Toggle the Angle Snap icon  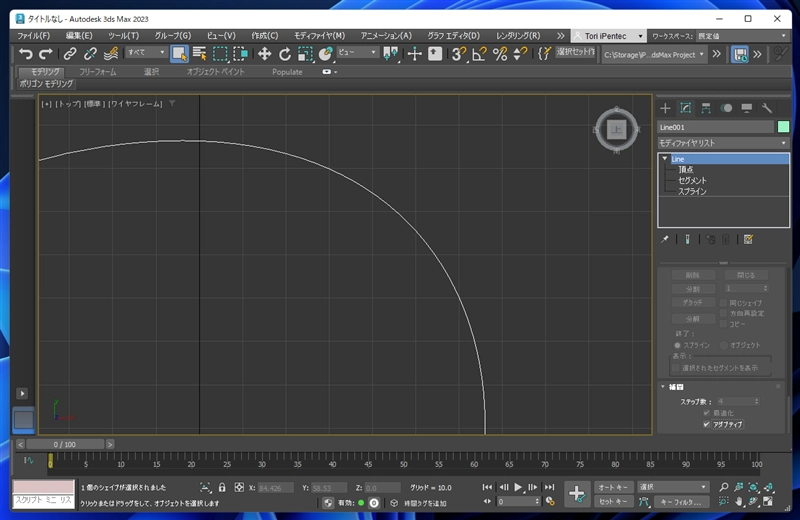tap(479, 54)
